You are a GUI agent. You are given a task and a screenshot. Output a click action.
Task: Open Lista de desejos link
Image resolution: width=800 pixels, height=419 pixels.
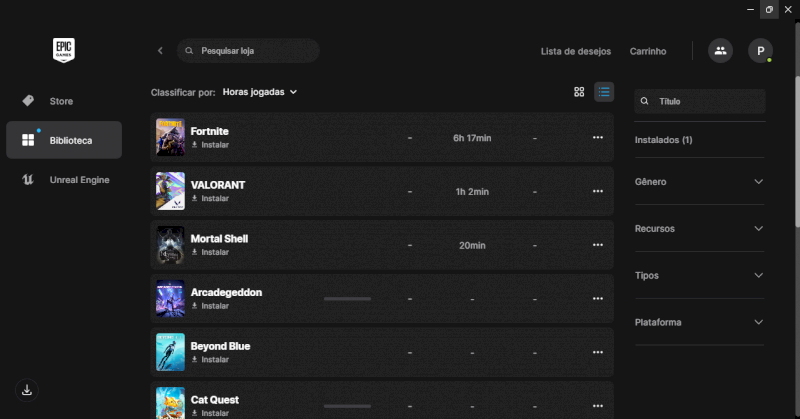coord(575,51)
